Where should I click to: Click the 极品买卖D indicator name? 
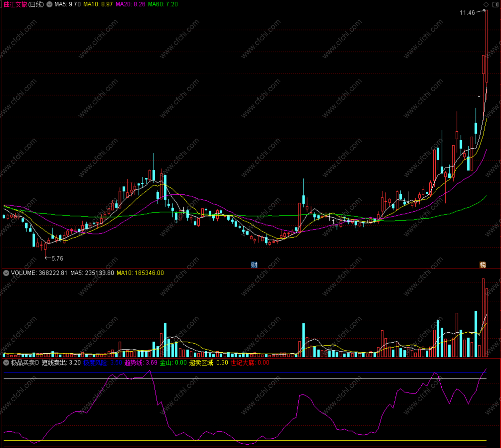pyautogui.click(x=25, y=363)
